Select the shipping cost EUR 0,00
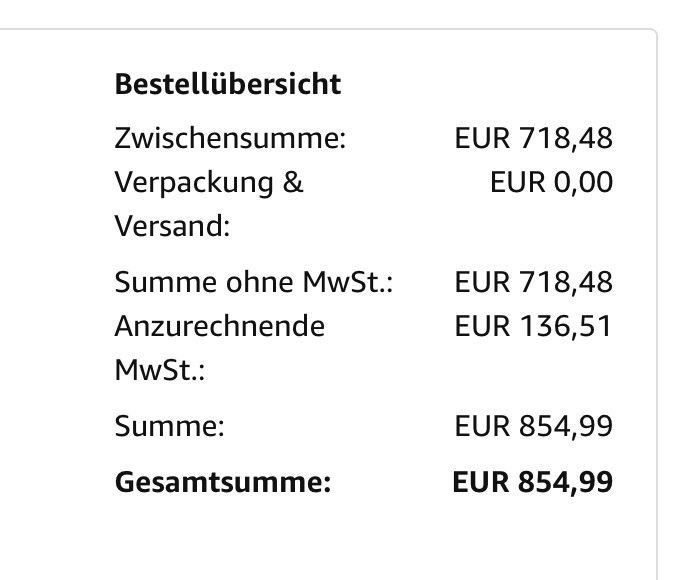Screen dimensions: 699x580 (x=551, y=182)
